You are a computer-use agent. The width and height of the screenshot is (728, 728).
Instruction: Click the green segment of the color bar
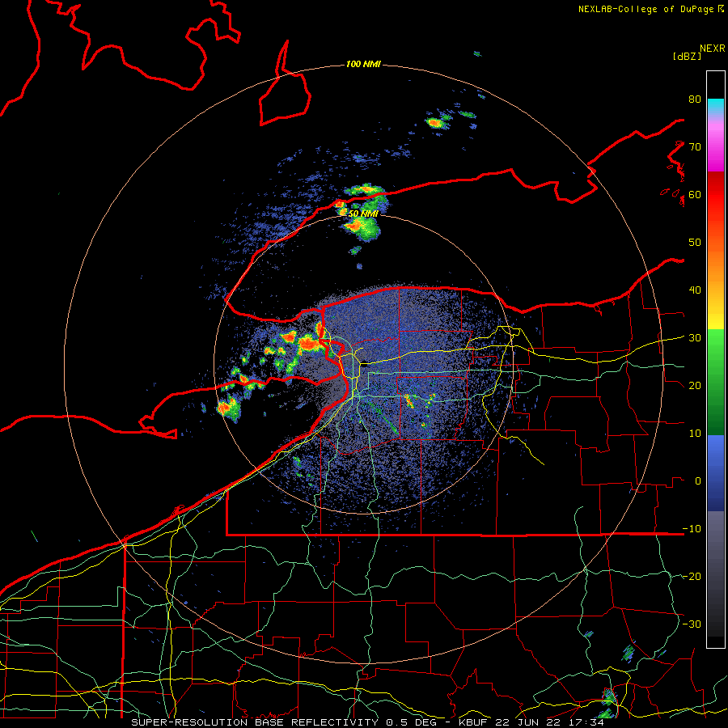tap(716, 382)
